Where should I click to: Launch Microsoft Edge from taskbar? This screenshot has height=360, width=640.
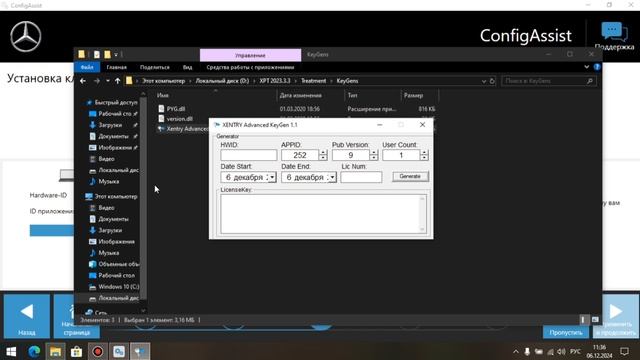tap(34, 351)
